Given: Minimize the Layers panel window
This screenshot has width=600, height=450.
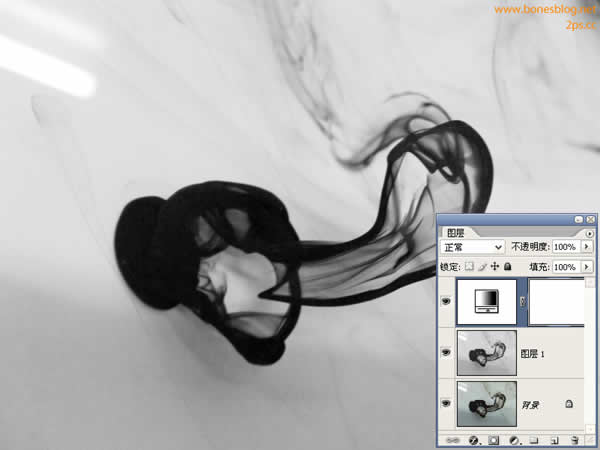Looking at the screenshot, I should click(579, 219).
